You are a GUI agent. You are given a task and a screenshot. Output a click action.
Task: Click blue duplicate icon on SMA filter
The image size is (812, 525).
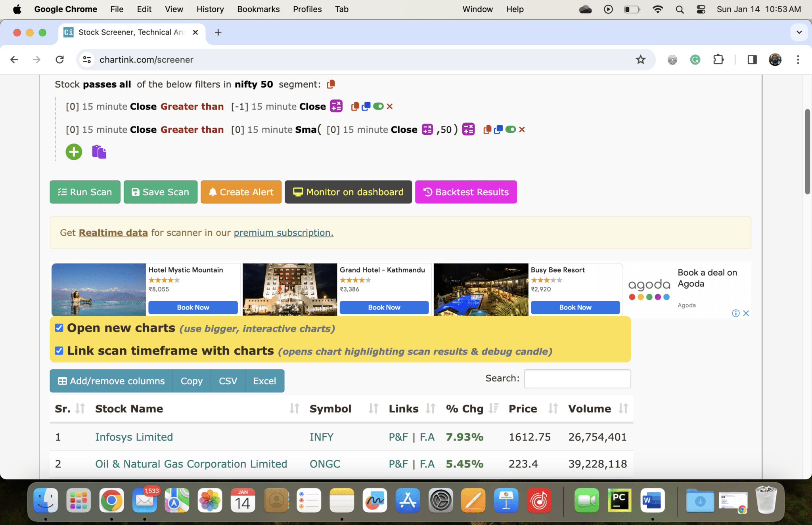click(498, 130)
